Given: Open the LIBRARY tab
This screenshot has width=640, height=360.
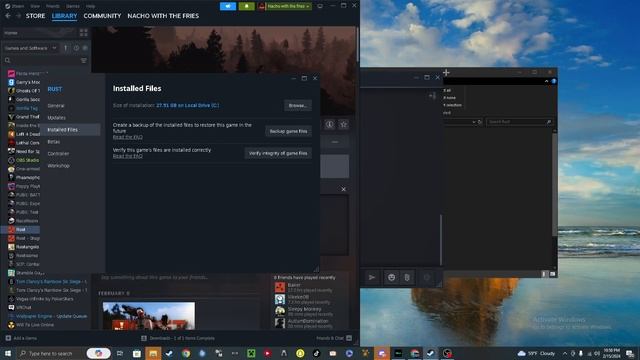Looking at the screenshot, I should pyautogui.click(x=64, y=16).
